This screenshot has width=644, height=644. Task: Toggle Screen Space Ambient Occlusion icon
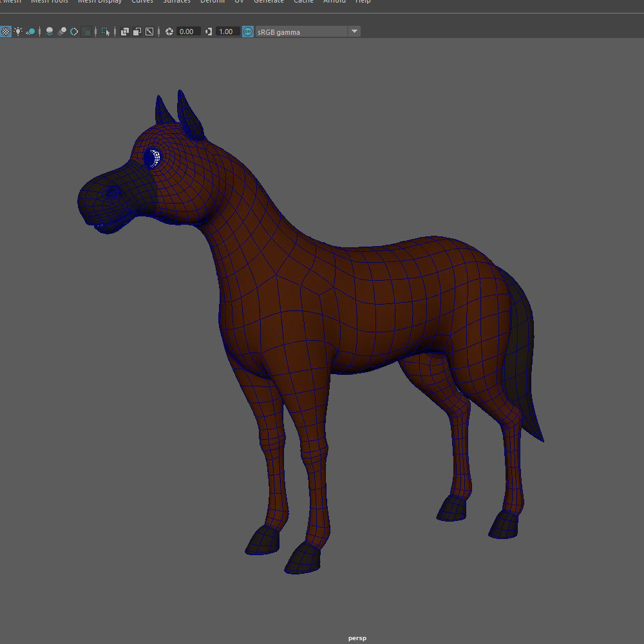click(50, 32)
